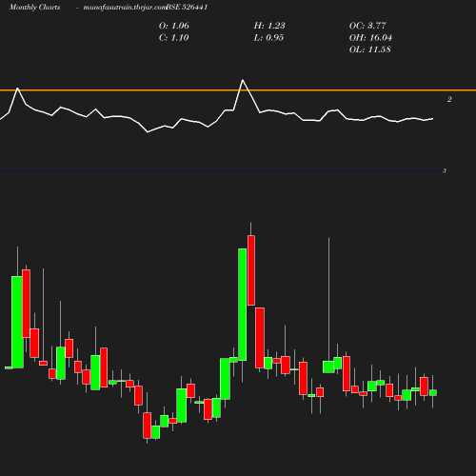476x476 pixels.
Task: Click the OH: 16.04 reading
Action: tap(370, 38)
